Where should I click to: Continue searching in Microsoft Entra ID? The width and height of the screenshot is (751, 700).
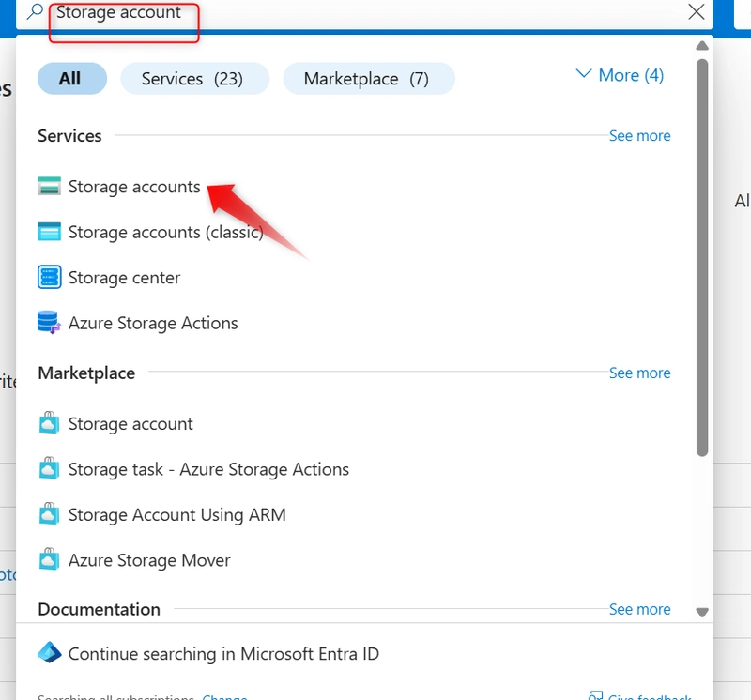[223, 654]
